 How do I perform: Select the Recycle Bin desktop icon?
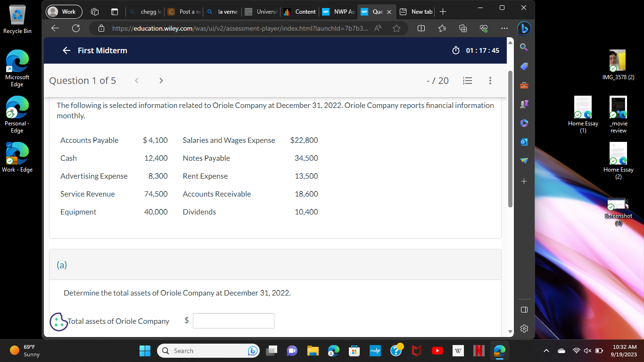point(17,19)
